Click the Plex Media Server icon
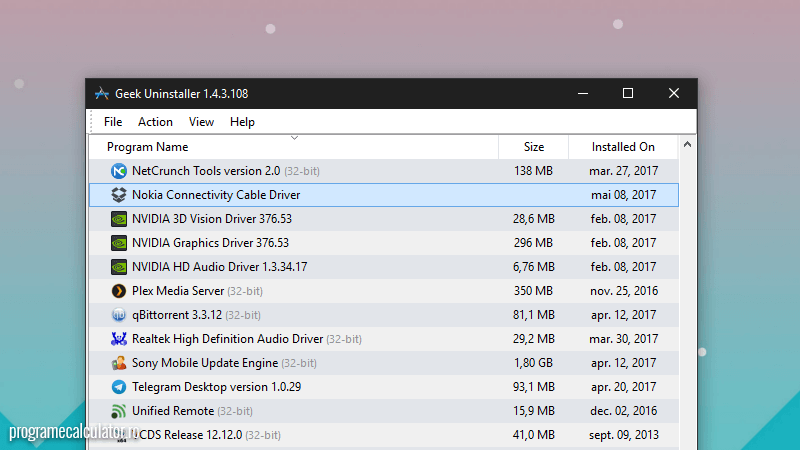This screenshot has height=450, width=800. [x=119, y=291]
